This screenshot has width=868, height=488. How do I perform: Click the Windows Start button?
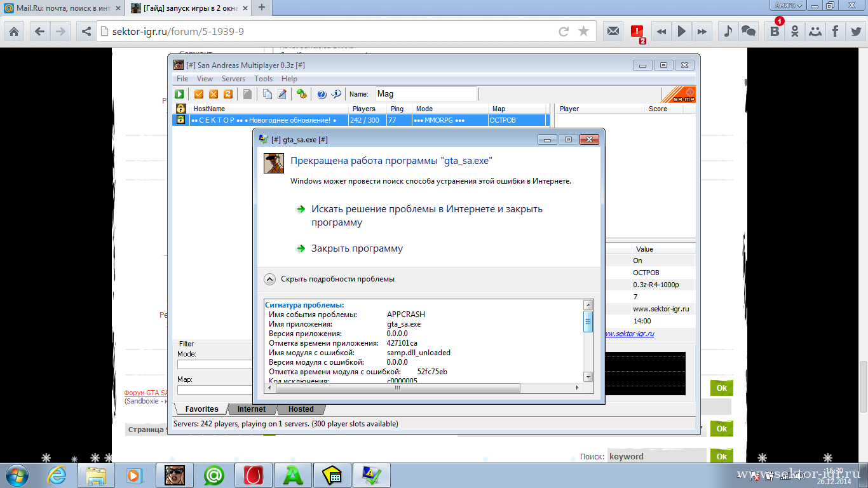(x=18, y=475)
